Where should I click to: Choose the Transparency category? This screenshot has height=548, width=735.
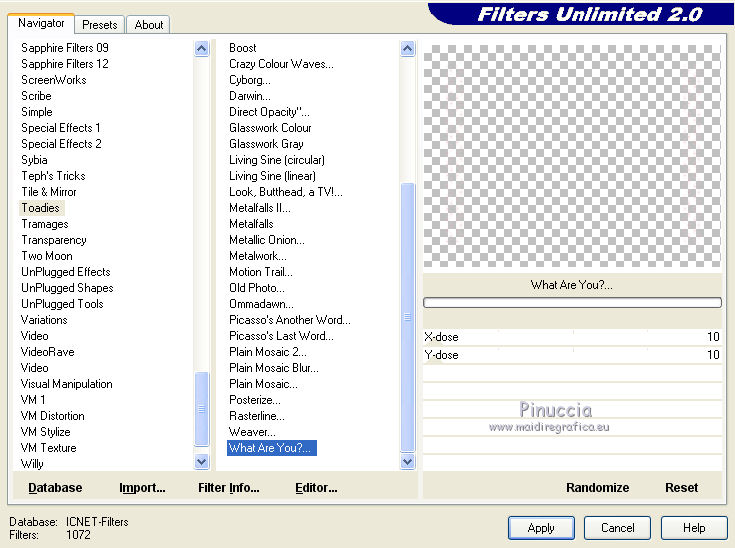[54, 240]
